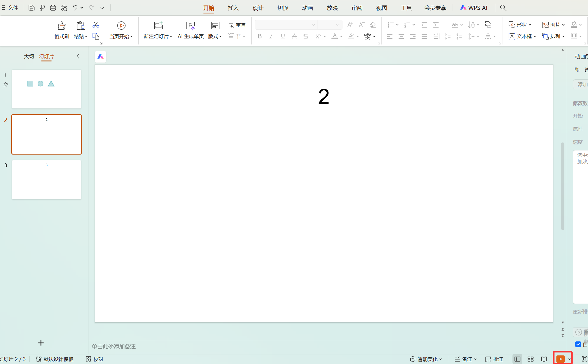Screen dimensions: 588x364
Task: Click the add new slide plus icon
Action: coord(41,343)
